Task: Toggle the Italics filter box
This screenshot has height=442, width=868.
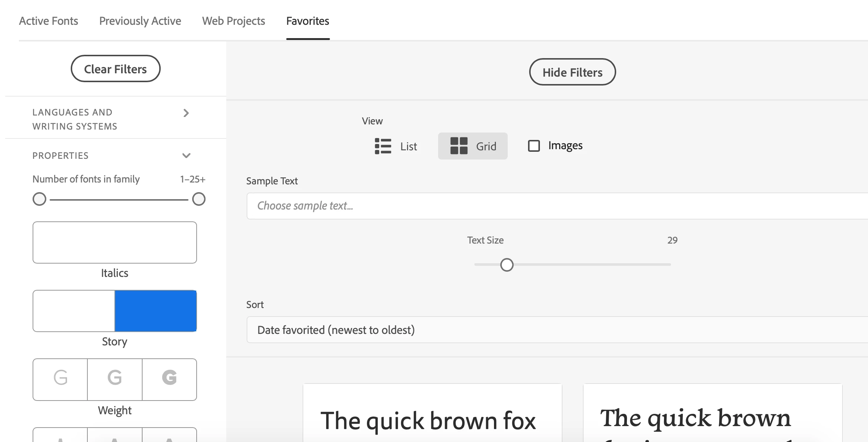Action: pyautogui.click(x=114, y=242)
